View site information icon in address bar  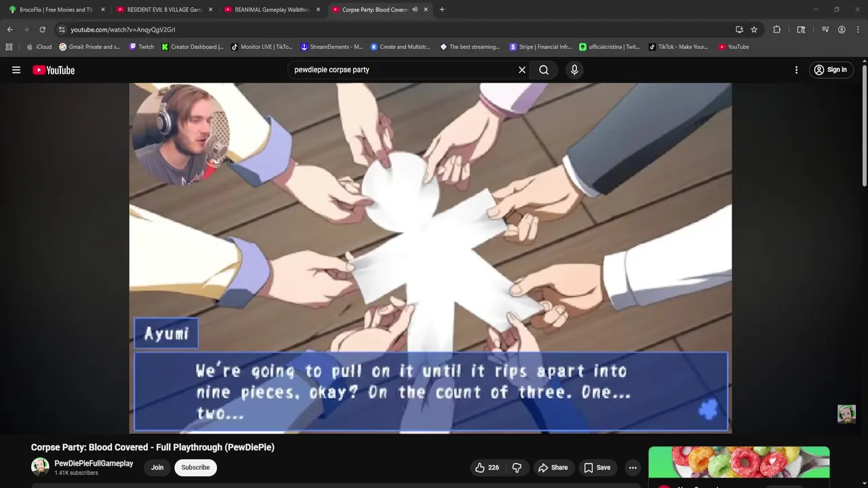(62, 30)
